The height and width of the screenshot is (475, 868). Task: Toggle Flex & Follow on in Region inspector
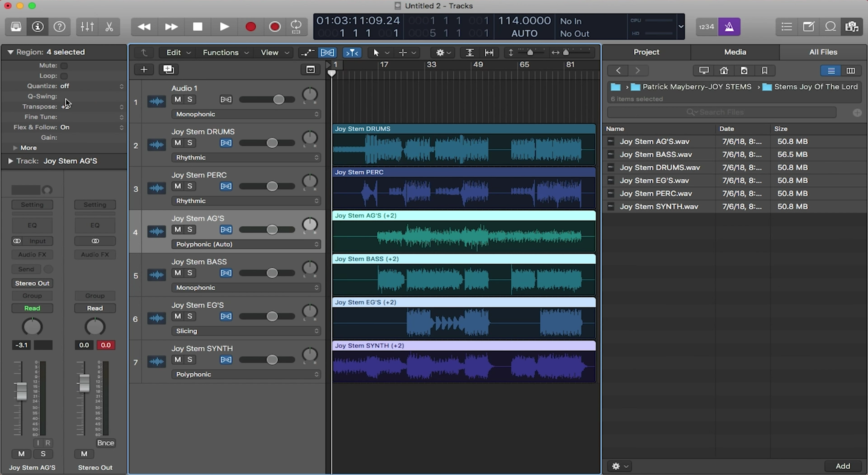[x=64, y=126]
